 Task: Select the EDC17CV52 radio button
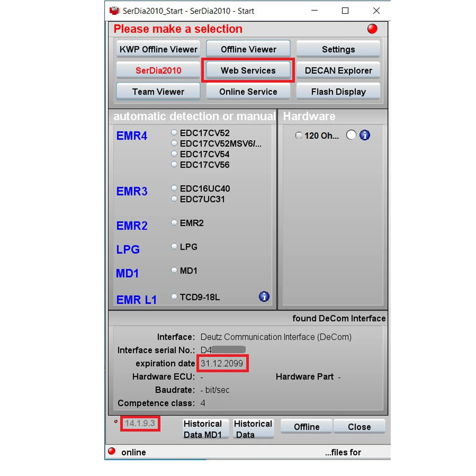[174, 132]
